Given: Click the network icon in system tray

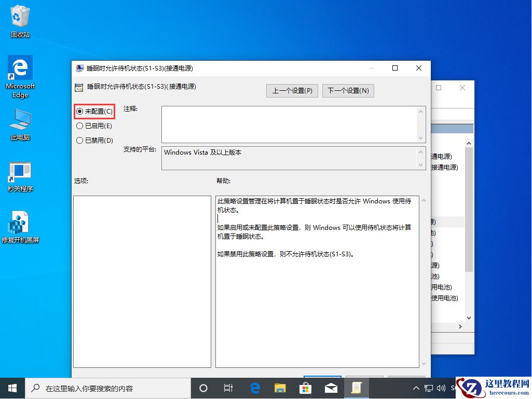Looking at the screenshot, I should click(x=429, y=388).
